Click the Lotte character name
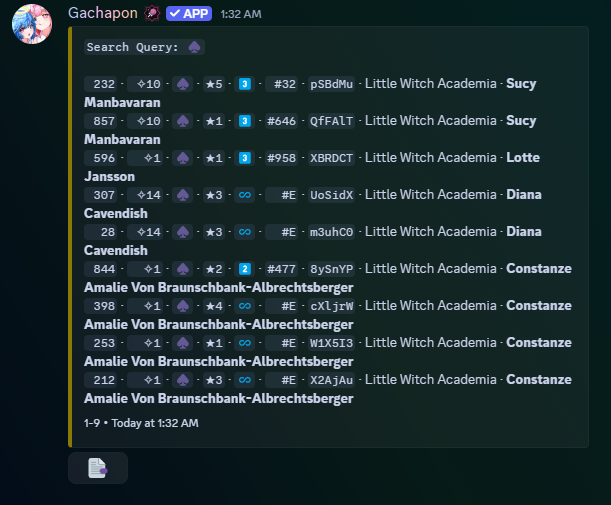The width and height of the screenshot is (611, 505). (523, 158)
